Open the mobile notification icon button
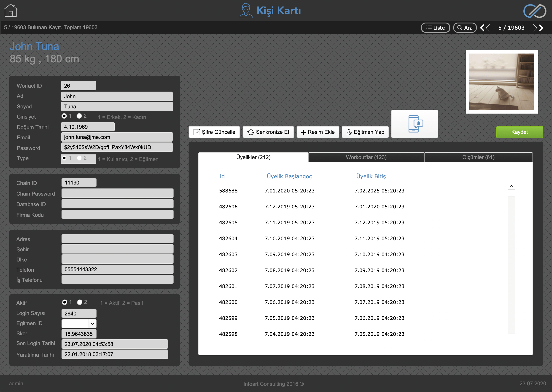 pos(415,124)
